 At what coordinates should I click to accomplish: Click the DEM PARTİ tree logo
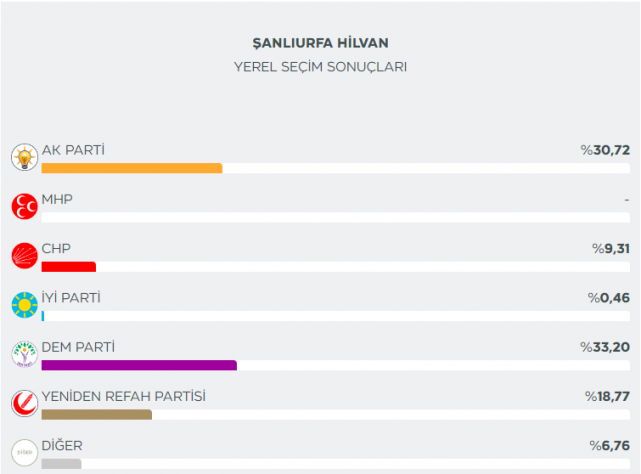point(23,354)
